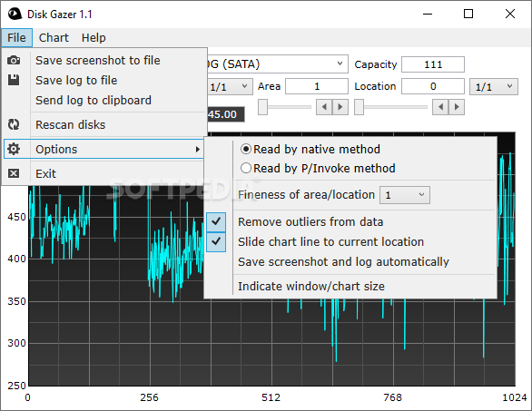
Task: Choose Save log to file
Action: (x=104, y=81)
